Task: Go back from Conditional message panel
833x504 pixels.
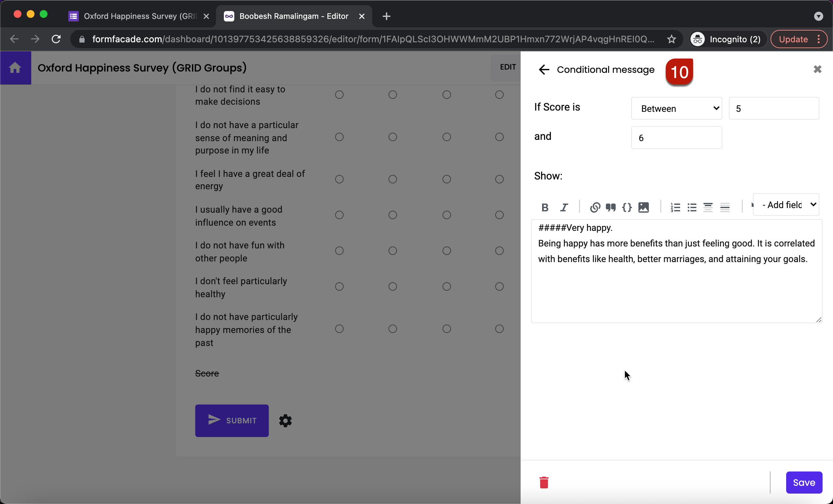Action: (x=544, y=69)
